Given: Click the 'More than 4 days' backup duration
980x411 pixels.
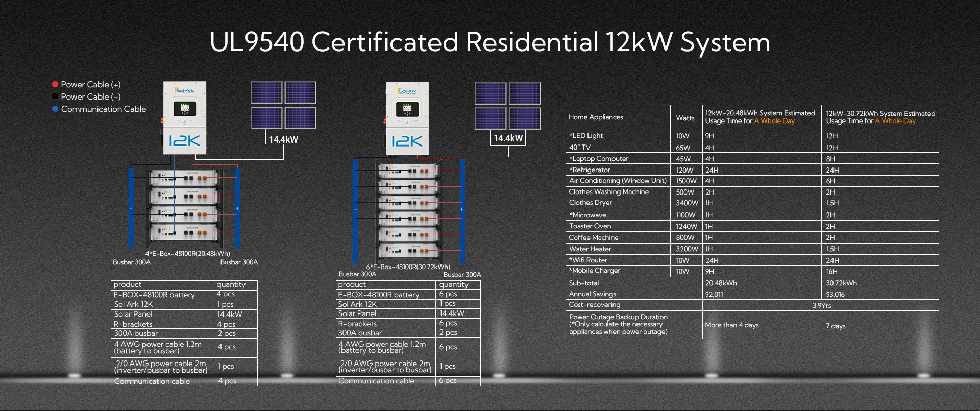Looking at the screenshot, I should click(x=732, y=325).
